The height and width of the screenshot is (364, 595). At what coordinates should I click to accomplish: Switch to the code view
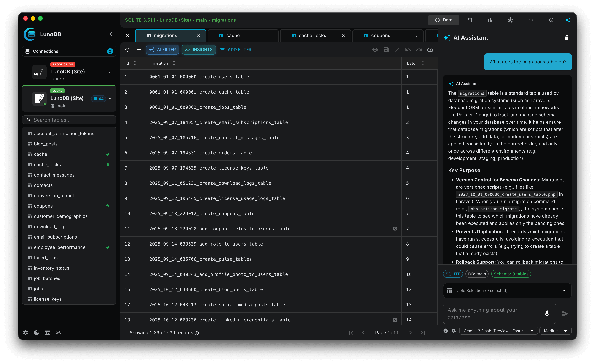pos(530,20)
